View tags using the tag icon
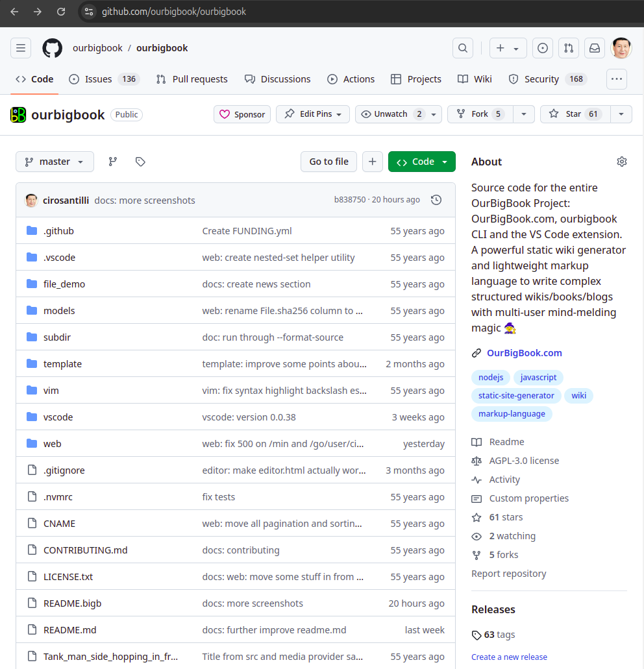Screen dimensions: 644x669 tap(140, 162)
